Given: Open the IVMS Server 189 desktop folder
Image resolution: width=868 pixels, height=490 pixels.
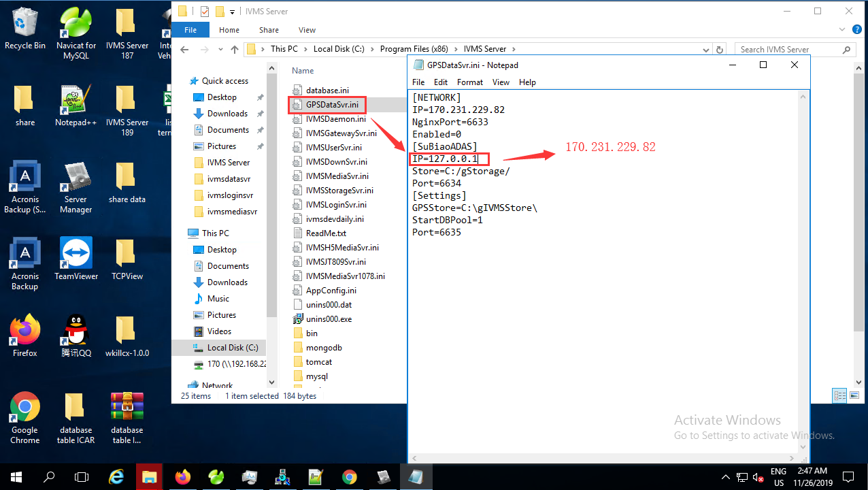Looking at the screenshot, I should (127, 111).
